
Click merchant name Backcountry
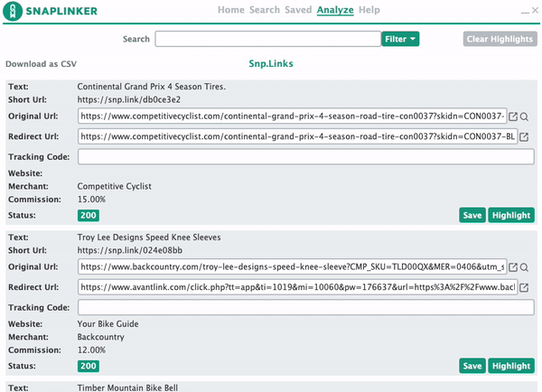click(101, 337)
